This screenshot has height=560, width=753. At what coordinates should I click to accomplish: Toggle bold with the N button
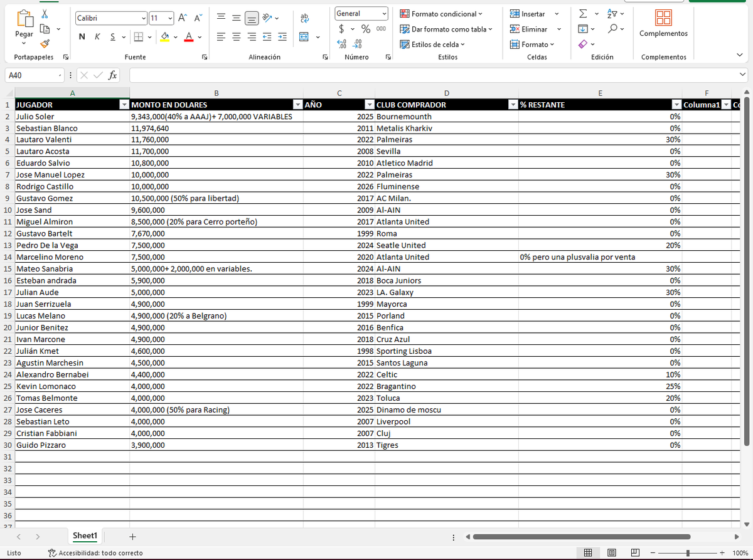click(82, 37)
